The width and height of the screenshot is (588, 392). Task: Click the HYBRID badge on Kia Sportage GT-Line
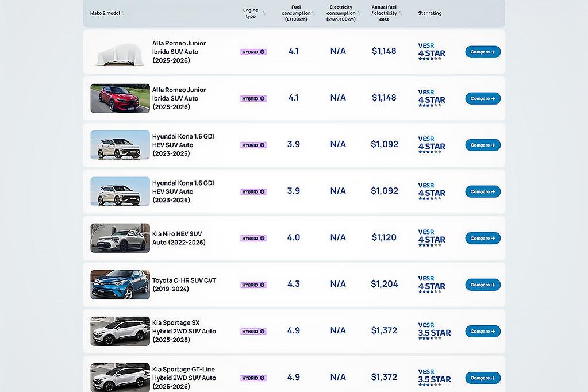coord(253,378)
